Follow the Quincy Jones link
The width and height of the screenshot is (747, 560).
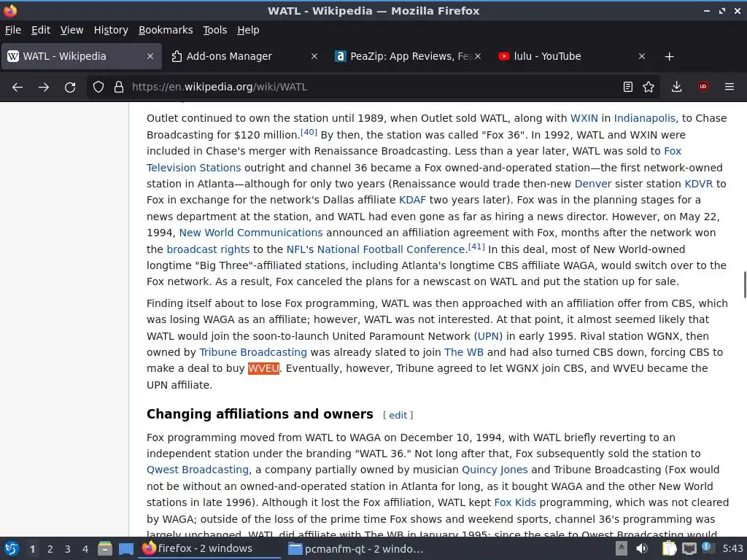(495, 470)
